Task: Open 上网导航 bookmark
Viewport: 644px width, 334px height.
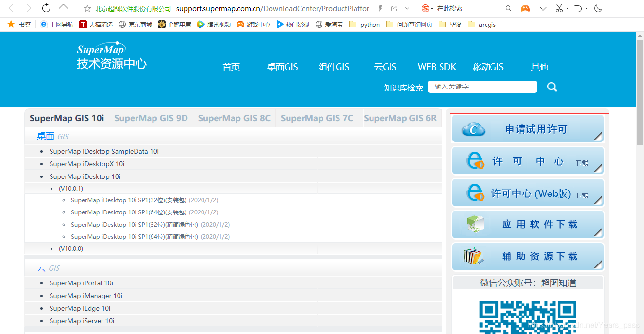Action: [57, 24]
